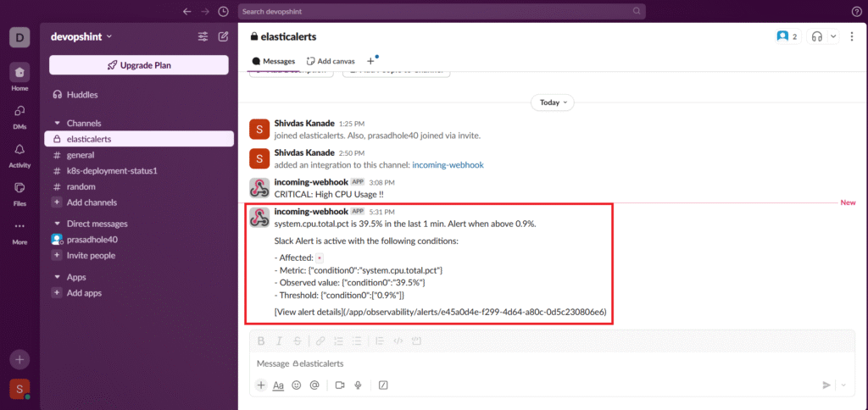The width and height of the screenshot is (868, 410).
Task: Open the user profile avatar S at bottom left
Action: tap(19, 389)
